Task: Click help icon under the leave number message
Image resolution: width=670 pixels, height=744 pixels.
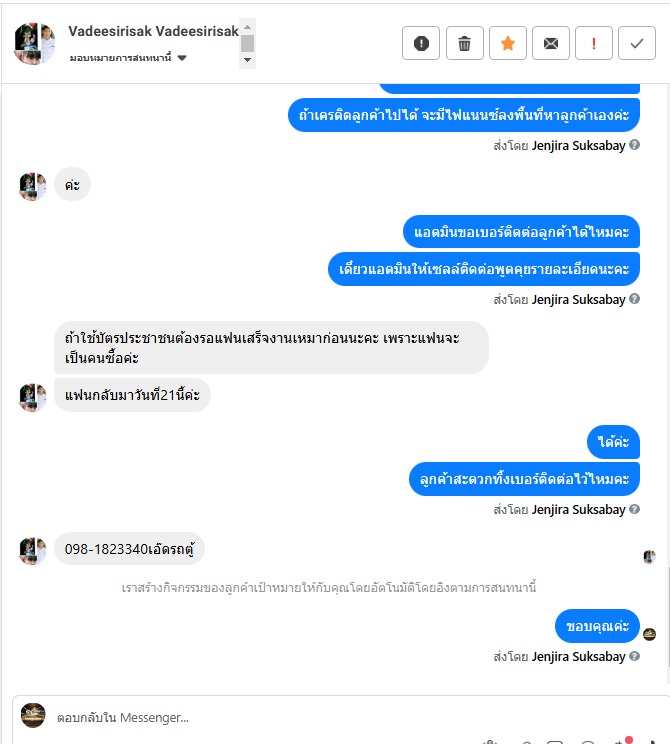Action: (634, 509)
